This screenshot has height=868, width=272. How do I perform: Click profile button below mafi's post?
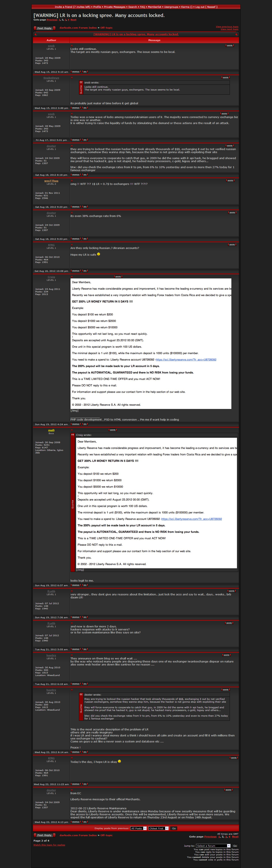point(75,585)
